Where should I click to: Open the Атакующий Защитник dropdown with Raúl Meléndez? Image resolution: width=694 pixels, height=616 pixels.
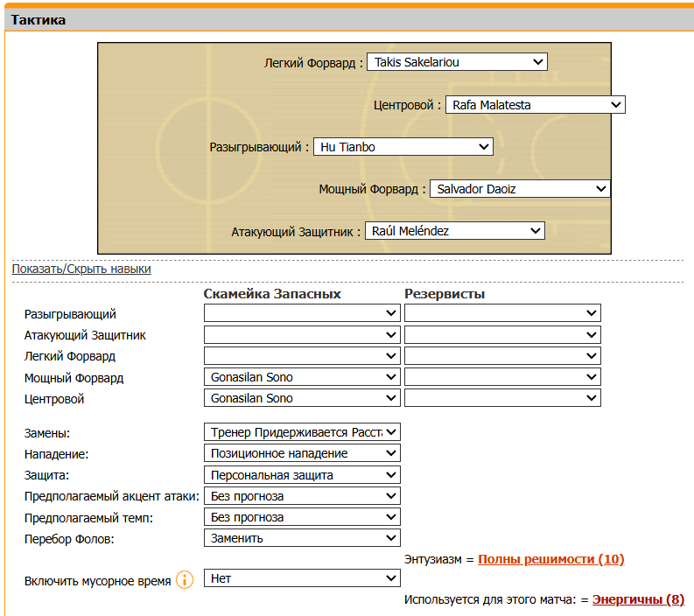pyautogui.click(x=454, y=230)
